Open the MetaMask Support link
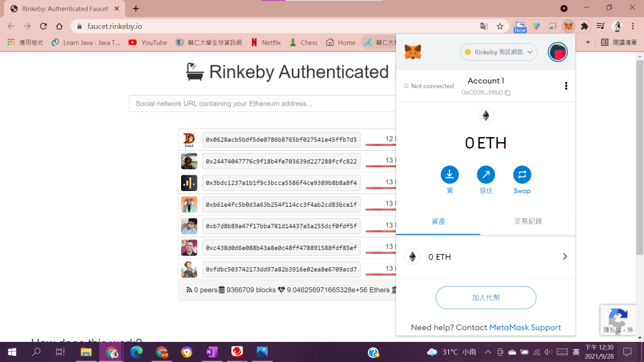644x362 pixels. 525,327
